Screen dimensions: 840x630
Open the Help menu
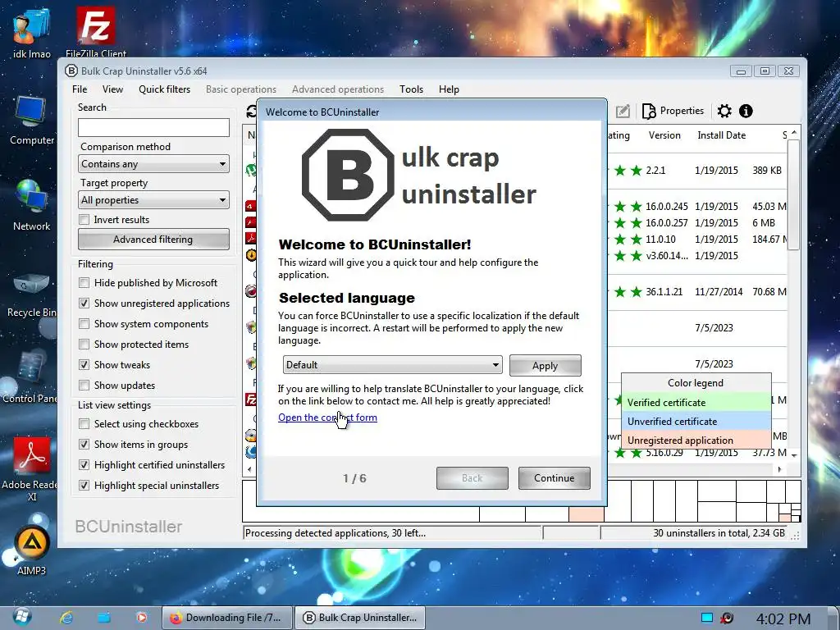(449, 89)
